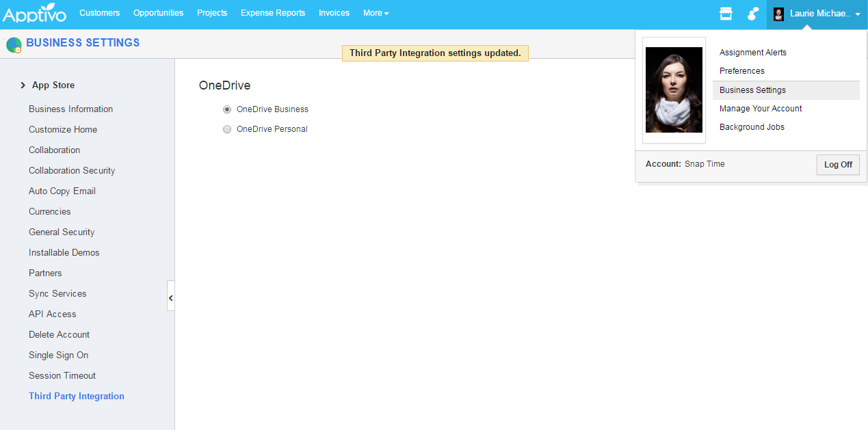Image resolution: width=868 pixels, height=430 pixels.
Task: Choose Business Settings in user menu
Action: point(786,90)
